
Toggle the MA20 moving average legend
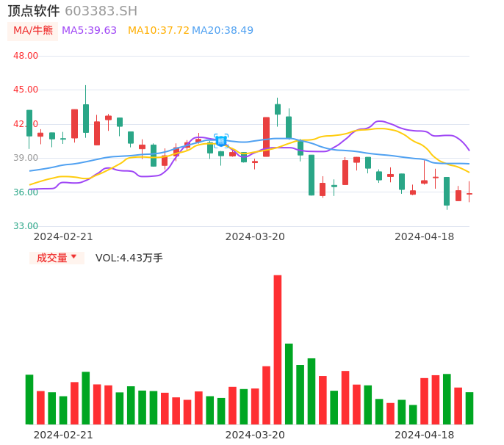(x=223, y=31)
